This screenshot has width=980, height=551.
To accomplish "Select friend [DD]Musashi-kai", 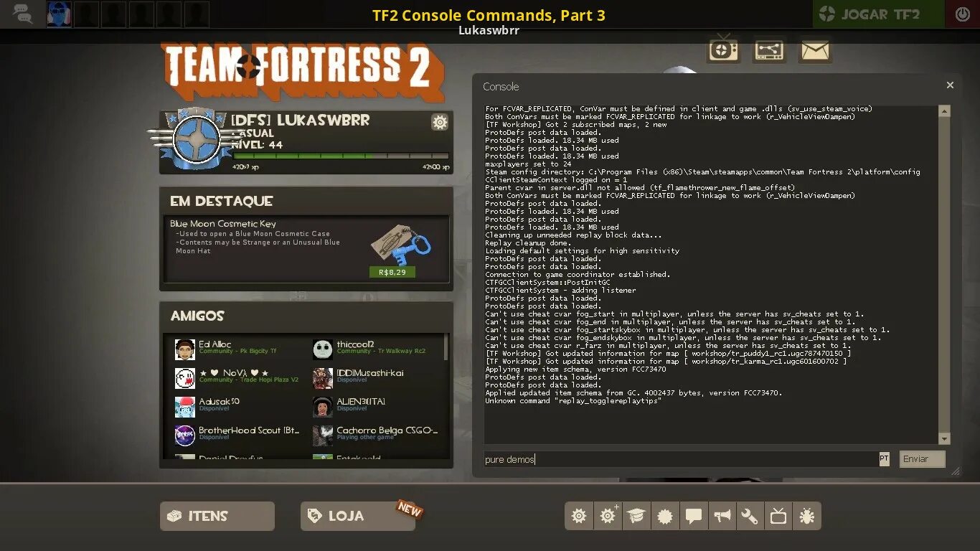I will [x=376, y=377].
